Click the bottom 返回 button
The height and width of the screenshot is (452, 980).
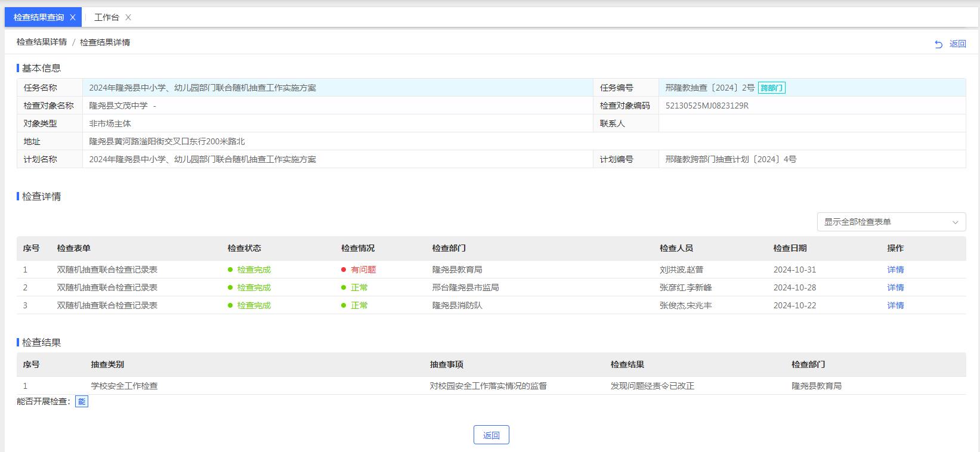click(x=491, y=435)
